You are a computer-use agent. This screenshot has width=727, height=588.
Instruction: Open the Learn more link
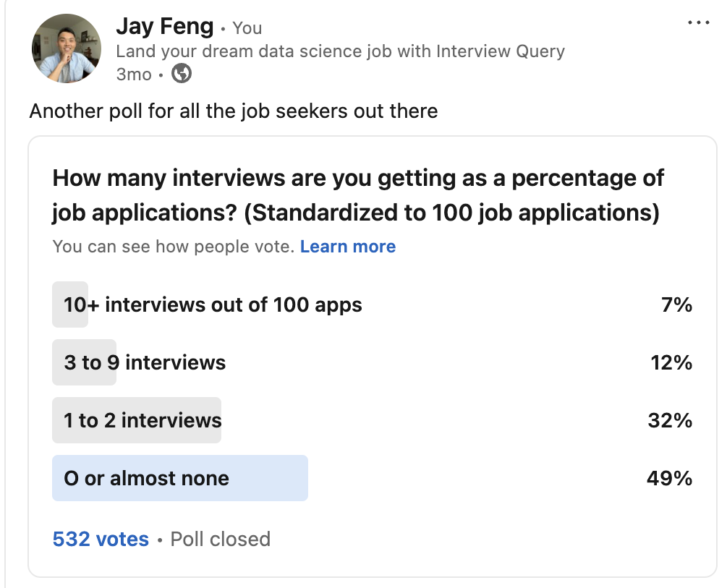point(348,247)
